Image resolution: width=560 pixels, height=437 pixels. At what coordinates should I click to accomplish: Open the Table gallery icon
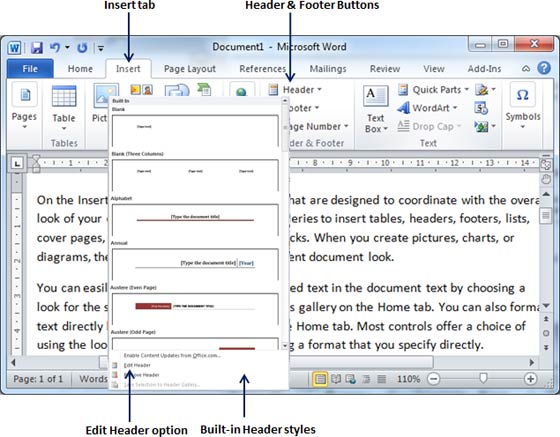point(64,96)
